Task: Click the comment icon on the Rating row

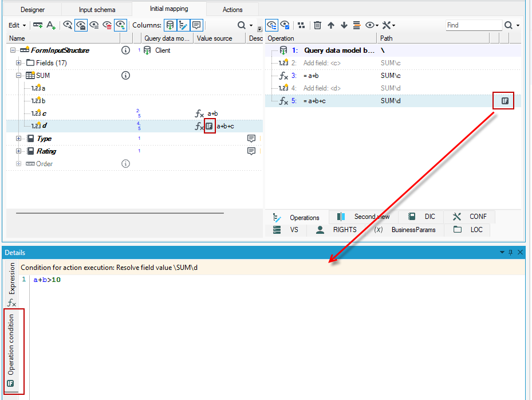Action: [251, 151]
